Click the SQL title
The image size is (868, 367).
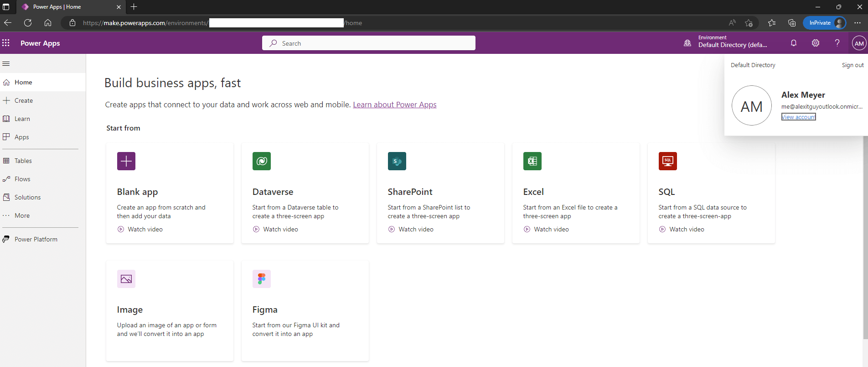point(666,192)
